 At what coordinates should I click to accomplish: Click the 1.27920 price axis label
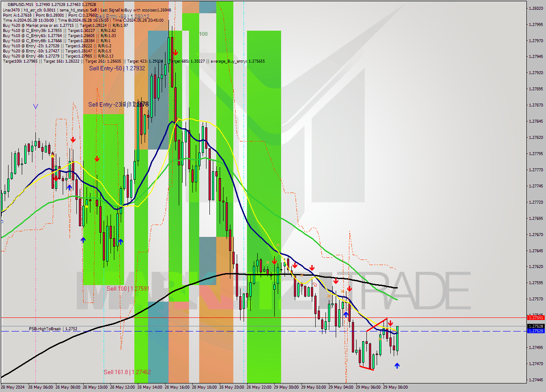click(536, 72)
